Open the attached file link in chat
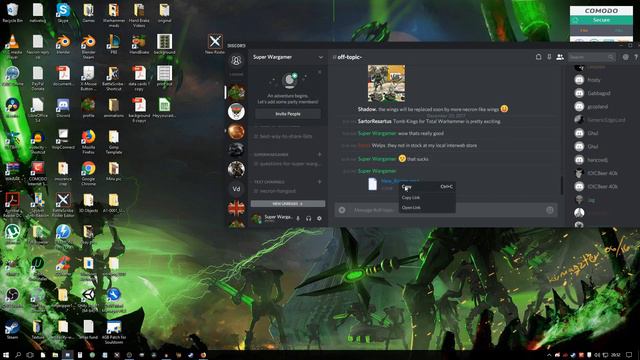640x360 pixels. pyautogui.click(x=400, y=181)
